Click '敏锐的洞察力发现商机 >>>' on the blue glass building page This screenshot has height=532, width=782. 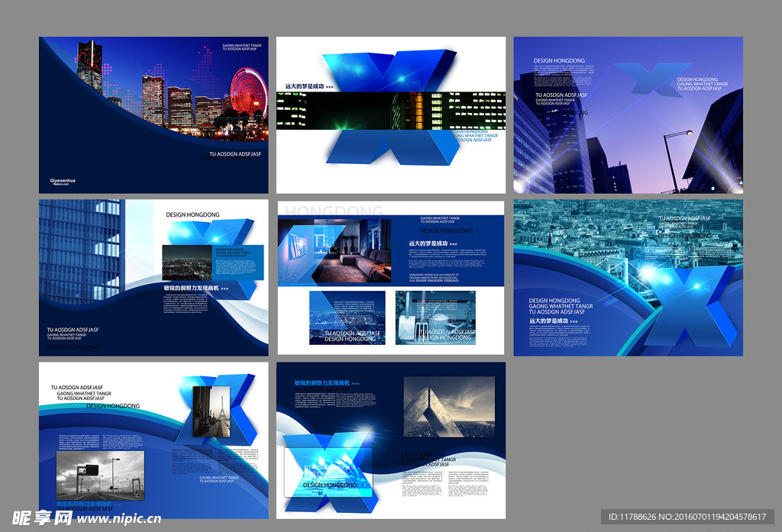[x=196, y=288]
